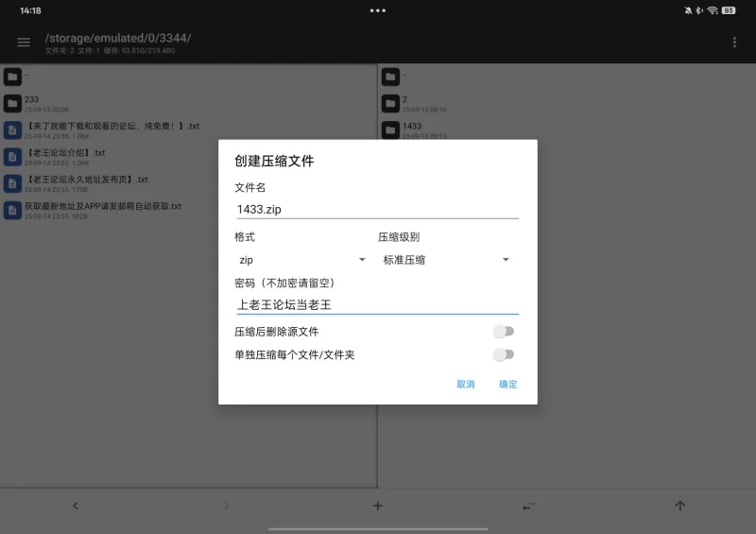Enable 压缩后删除源文件 switch
Image resolution: width=756 pixels, height=534 pixels.
click(x=504, y=332)
